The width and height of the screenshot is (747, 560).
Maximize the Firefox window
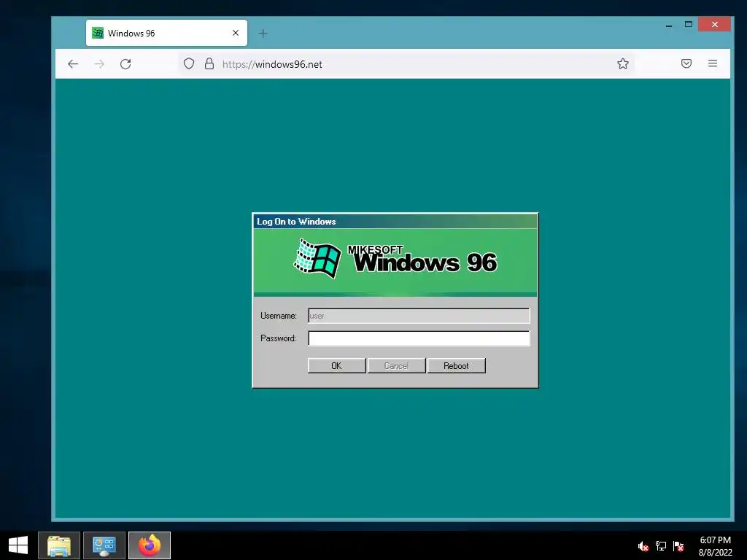click(x=689, y=24)
